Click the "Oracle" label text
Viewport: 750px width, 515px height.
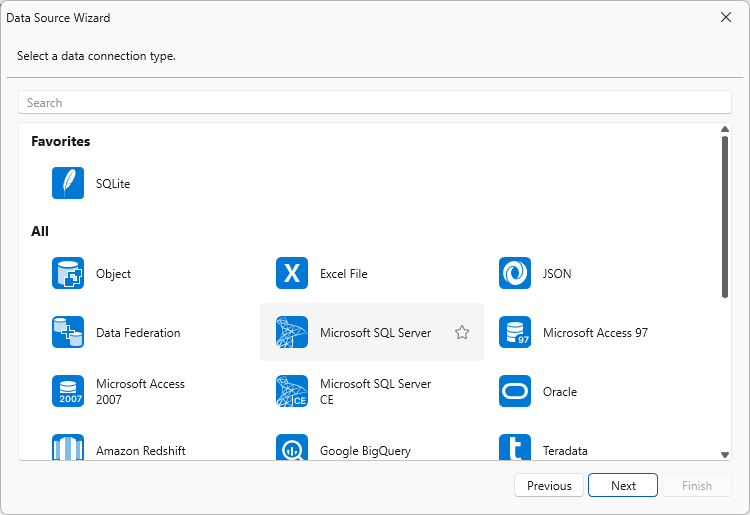click(560, 392)
